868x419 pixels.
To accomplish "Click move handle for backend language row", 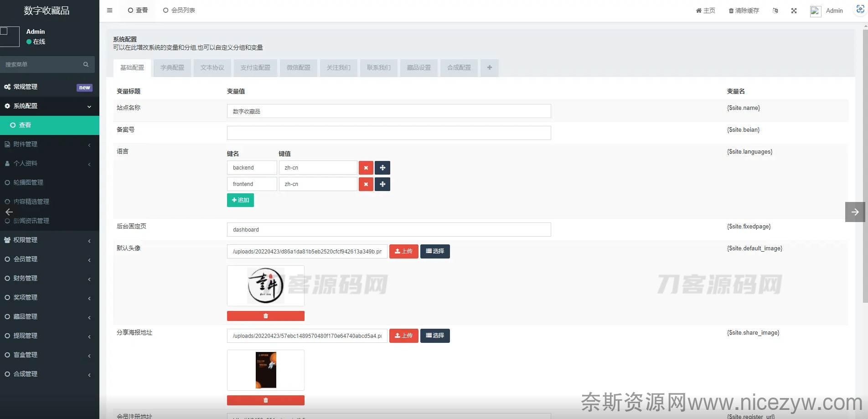I will click(x=382, y=168).
